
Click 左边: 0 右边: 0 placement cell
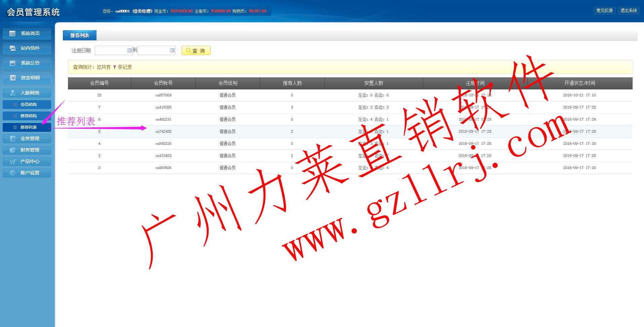[373, 95]
